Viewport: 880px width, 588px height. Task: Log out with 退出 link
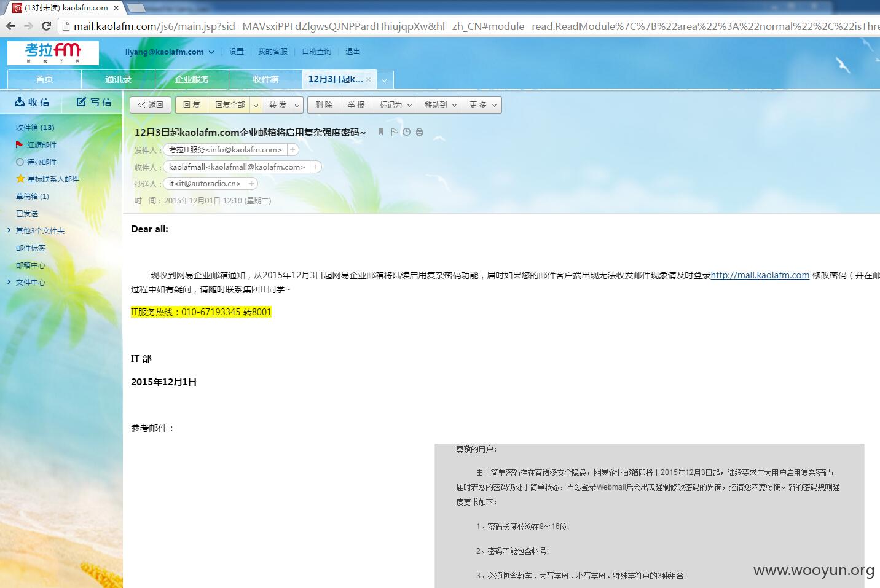tap(353, 52)
